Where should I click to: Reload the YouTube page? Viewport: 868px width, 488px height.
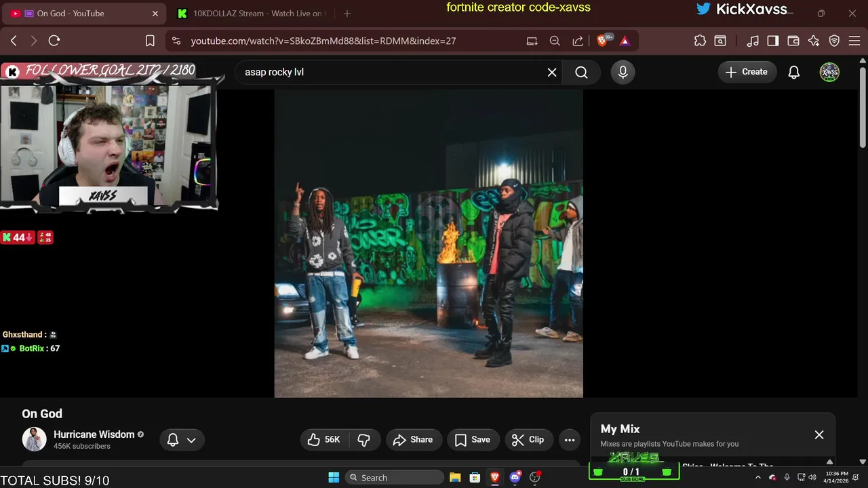pos(54,41)
